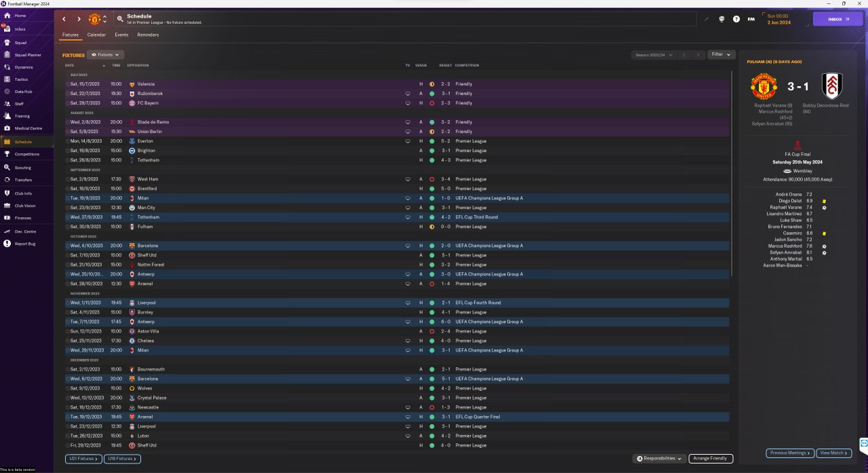Open Scouting in the sidebar
Screen dimensions: 868x473
pos(22,167)
